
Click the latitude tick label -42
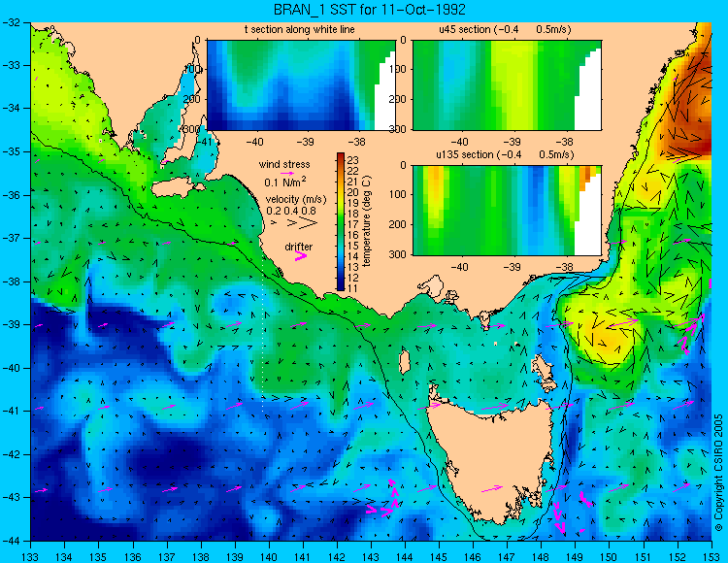tap(12, 454)
